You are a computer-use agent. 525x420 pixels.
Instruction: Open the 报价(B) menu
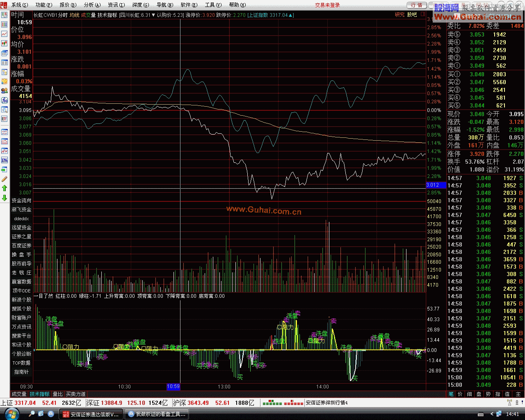68,5
